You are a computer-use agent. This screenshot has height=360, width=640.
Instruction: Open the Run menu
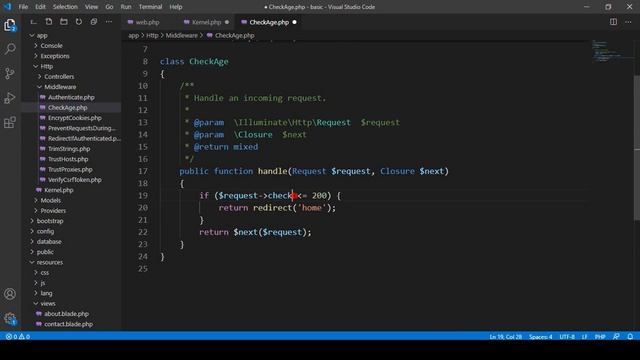click(126, 7)
